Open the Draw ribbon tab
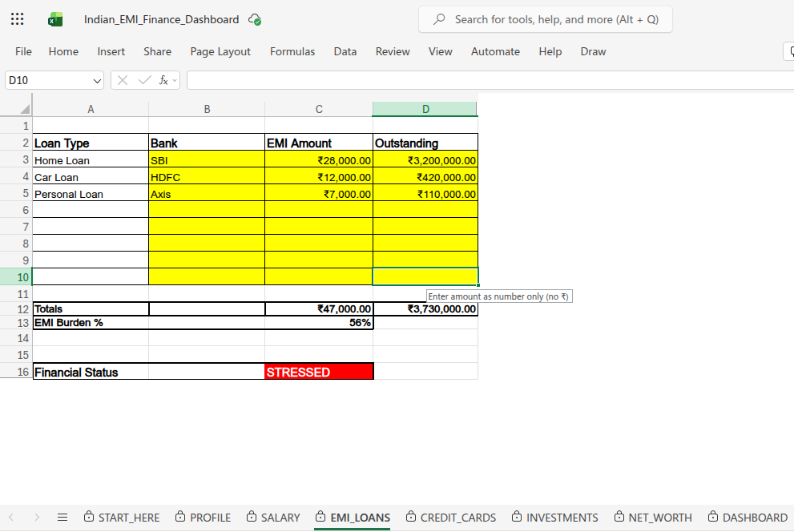Screen dimensions: 794x532 (593, 51)
